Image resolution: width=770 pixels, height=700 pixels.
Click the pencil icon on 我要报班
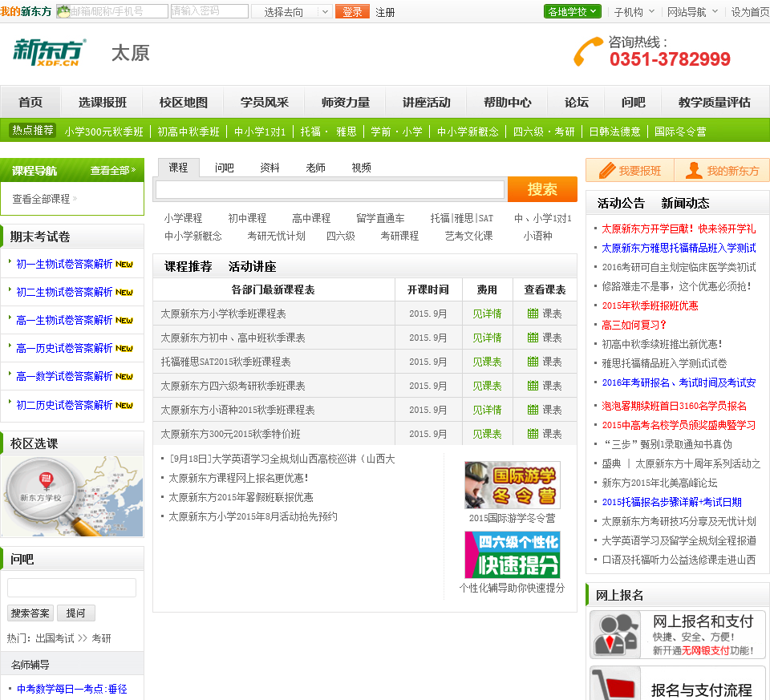(607, 171)
